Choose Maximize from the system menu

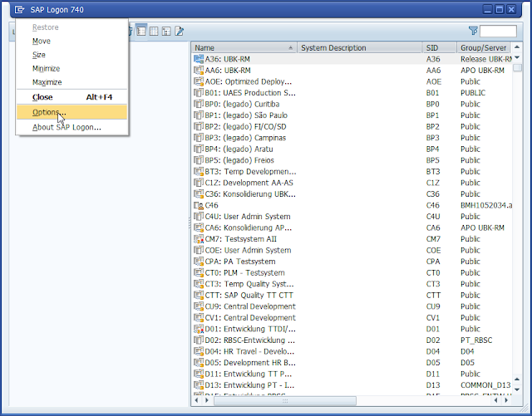pyautogui.click(x=71, y=82)
